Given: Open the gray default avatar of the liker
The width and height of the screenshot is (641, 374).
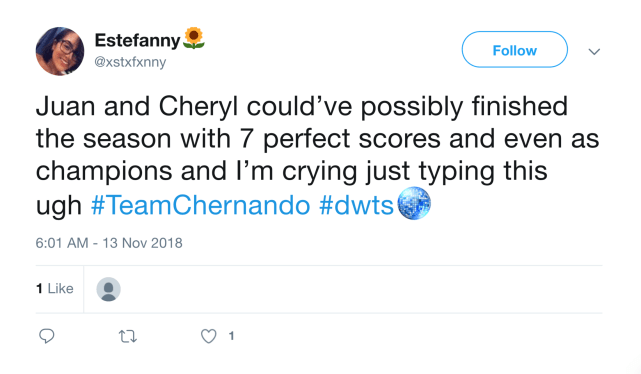Looking at the screenshot, I should click(108, 289).
